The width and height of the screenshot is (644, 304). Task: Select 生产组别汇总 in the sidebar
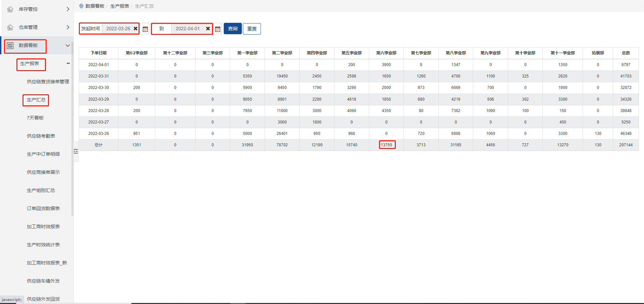[x=41, y=190]
